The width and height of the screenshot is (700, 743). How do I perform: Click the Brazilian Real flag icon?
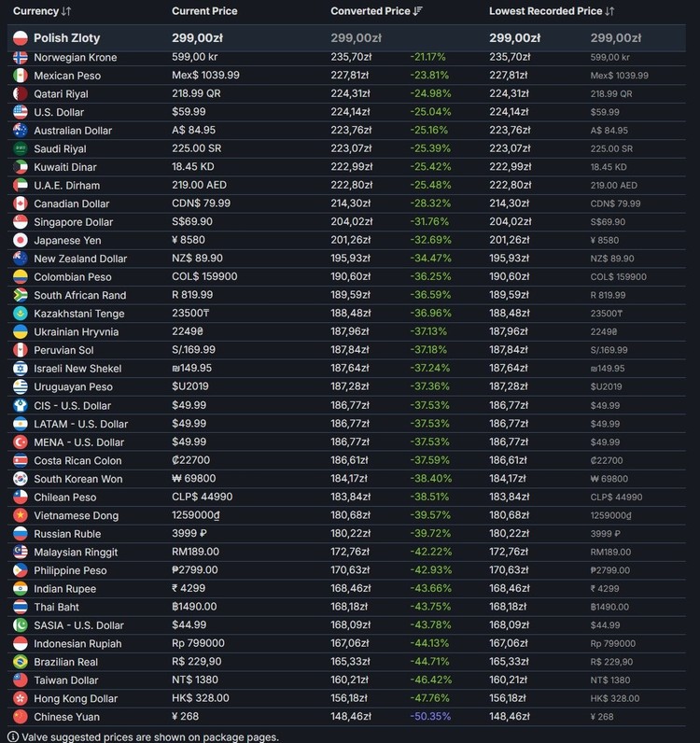pos(21,662)
